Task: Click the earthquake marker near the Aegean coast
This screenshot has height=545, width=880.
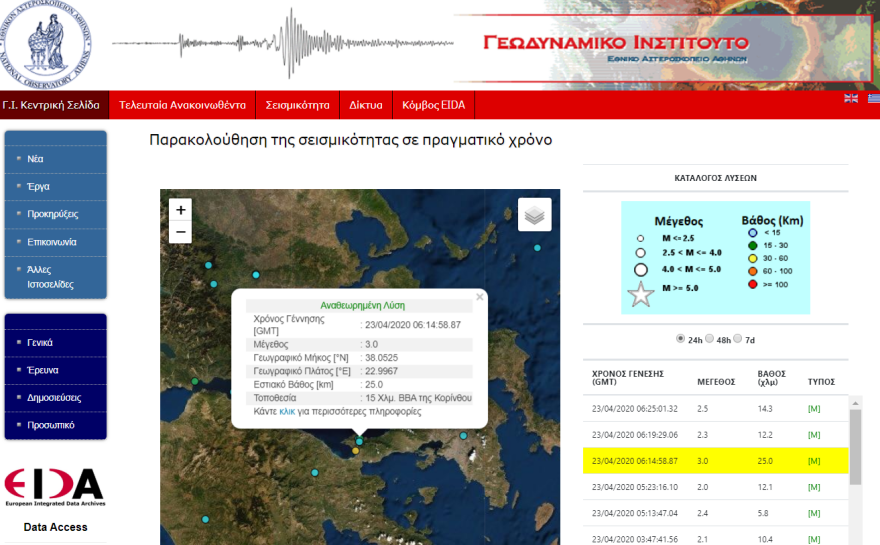Action: pos(537,248)
